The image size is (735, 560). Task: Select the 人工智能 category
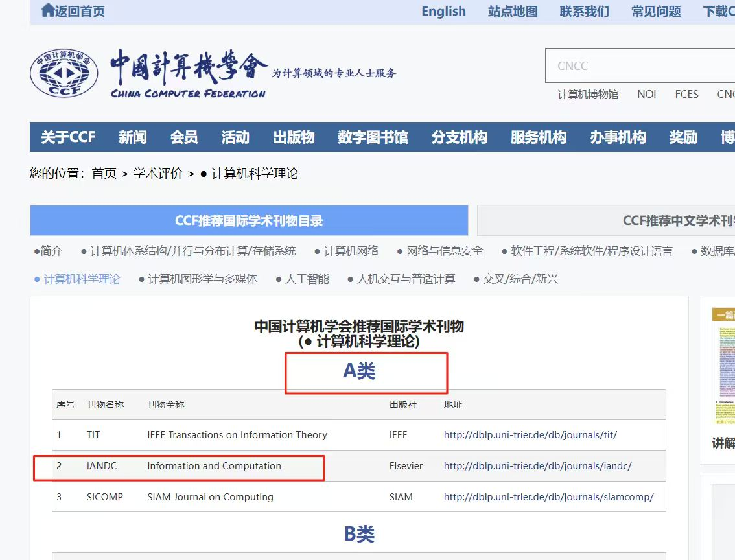[307, 279]
